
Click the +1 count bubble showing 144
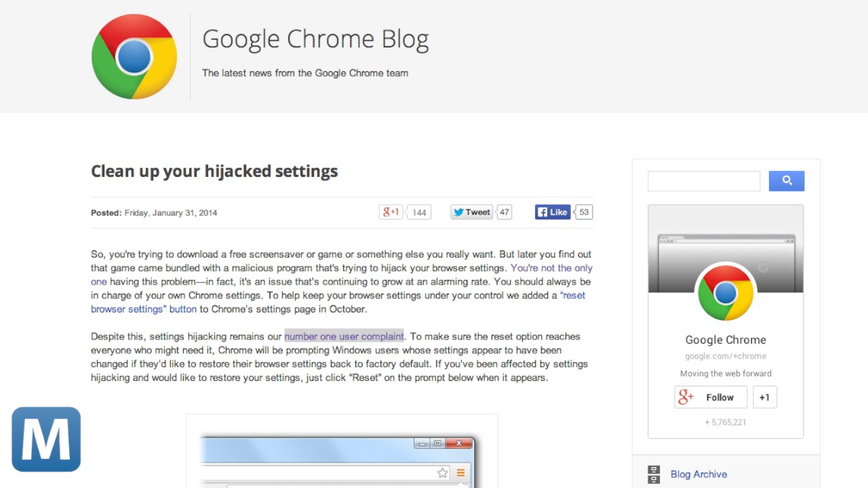pyautogui.click(x=418, y=212)
